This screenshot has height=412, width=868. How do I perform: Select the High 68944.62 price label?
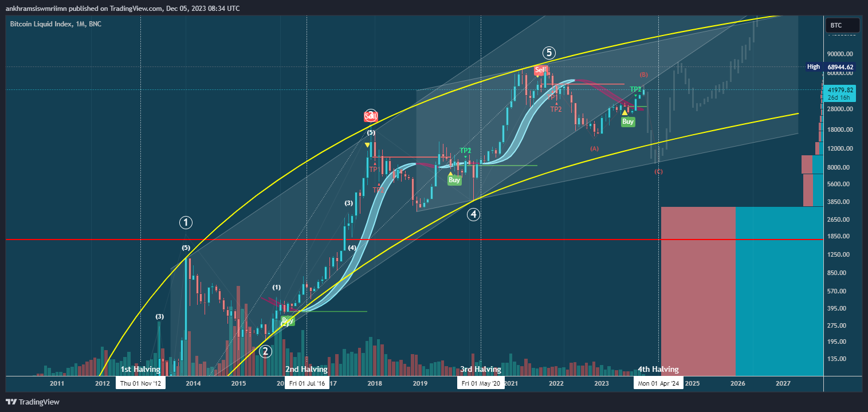coord(830,67)
